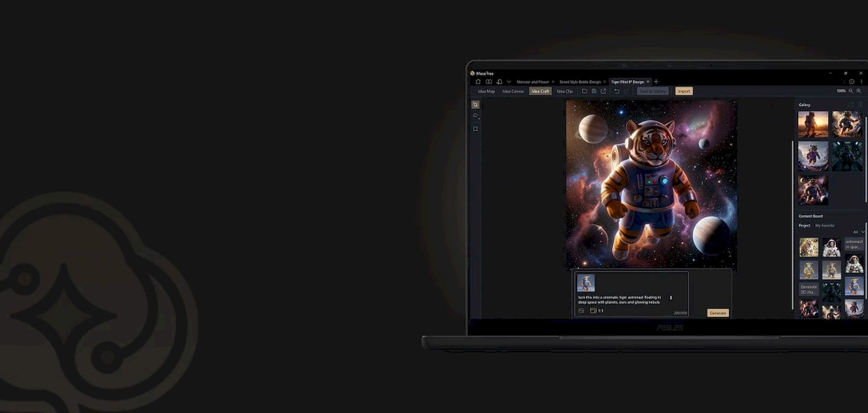This screenshot has width=868, height=413.
Task: Click the save file toolbar icon
Action: tap(594, 91)
